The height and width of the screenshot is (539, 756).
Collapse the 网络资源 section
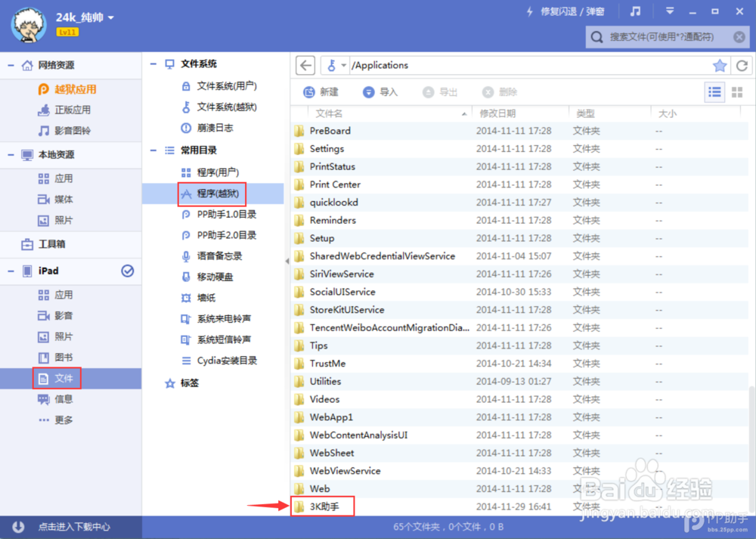tap(11, 65)
